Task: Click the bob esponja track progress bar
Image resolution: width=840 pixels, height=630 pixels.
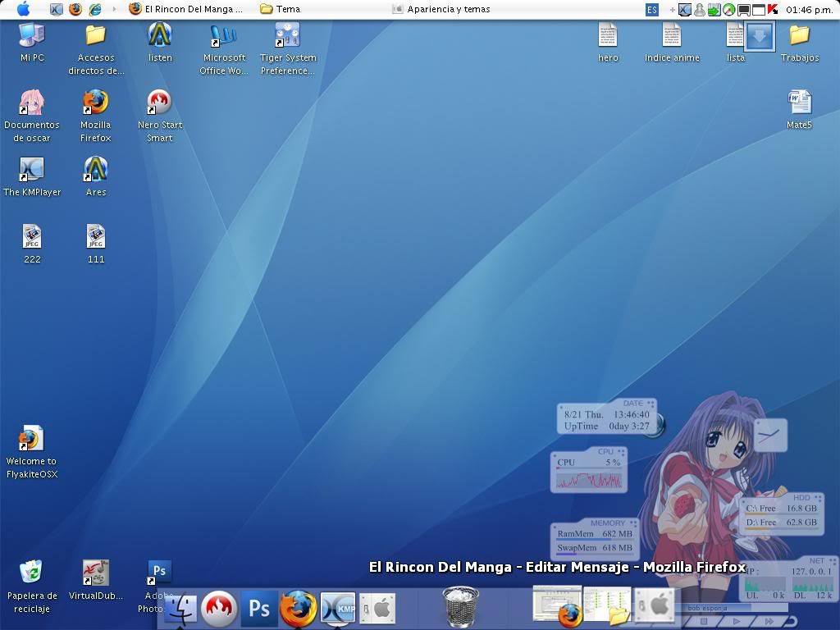Action: 731,608
